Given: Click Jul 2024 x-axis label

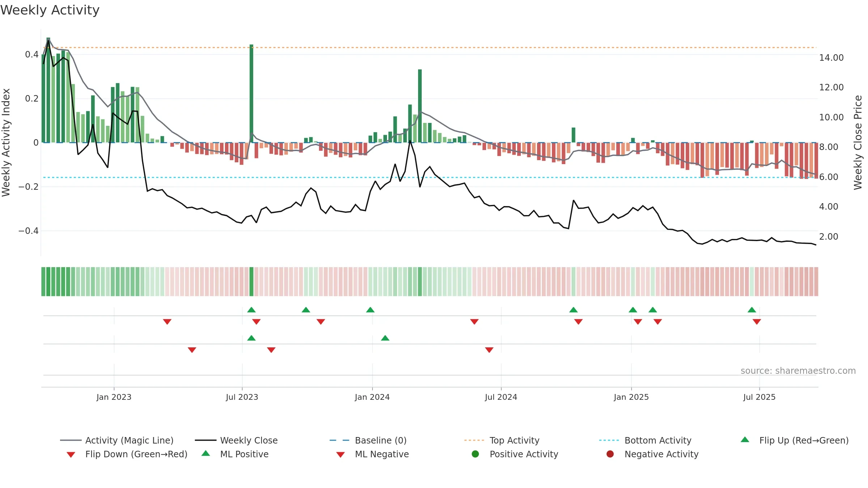Looking at the screenshot, I should tap(501, 397).
